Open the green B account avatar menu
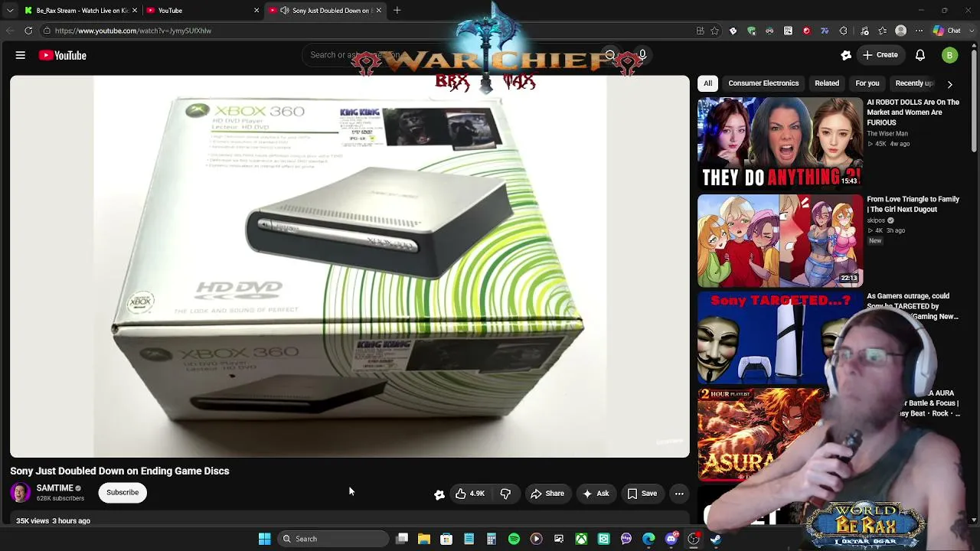This screenshot has width=980, height=551. [949, 55]
